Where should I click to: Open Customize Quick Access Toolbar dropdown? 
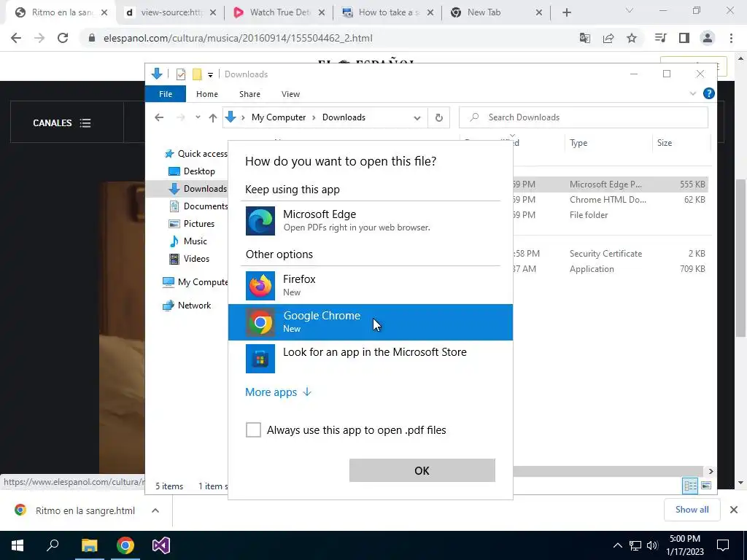[210, 75]
